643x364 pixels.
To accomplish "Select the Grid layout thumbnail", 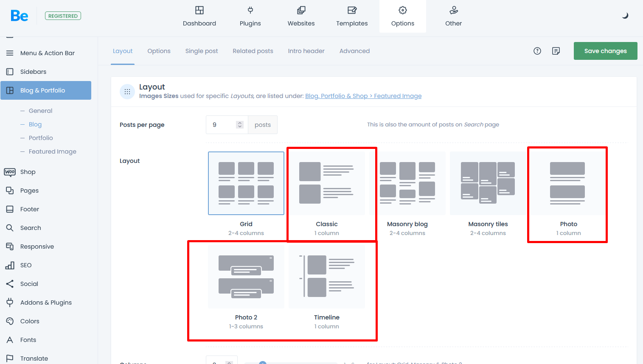I will [246, 183].
